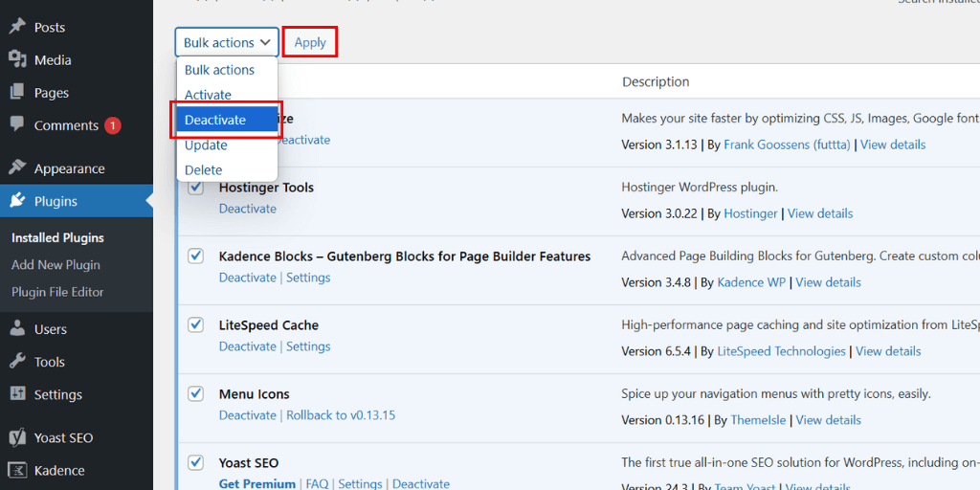
Task: Click the Description column header
Action: pos(656,82)
